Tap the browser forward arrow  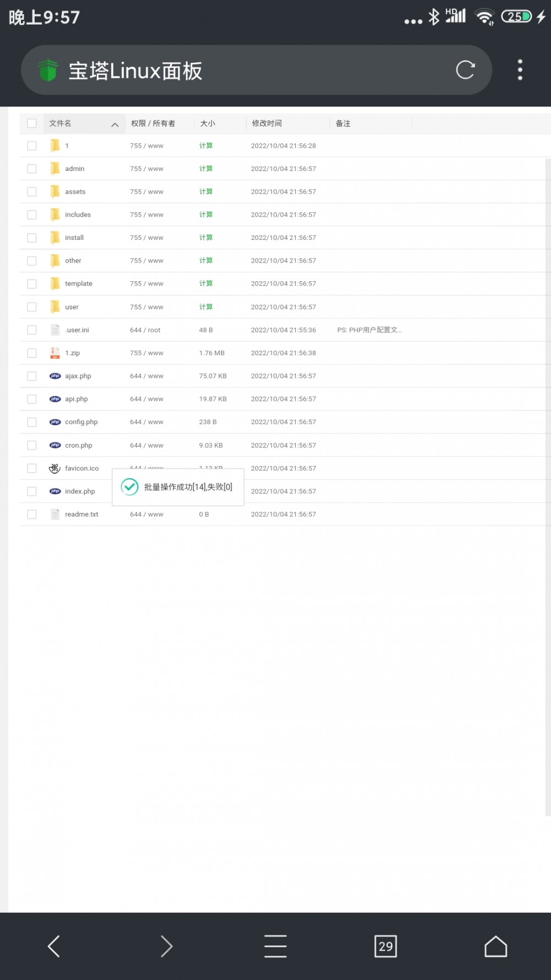click(166, 946)
